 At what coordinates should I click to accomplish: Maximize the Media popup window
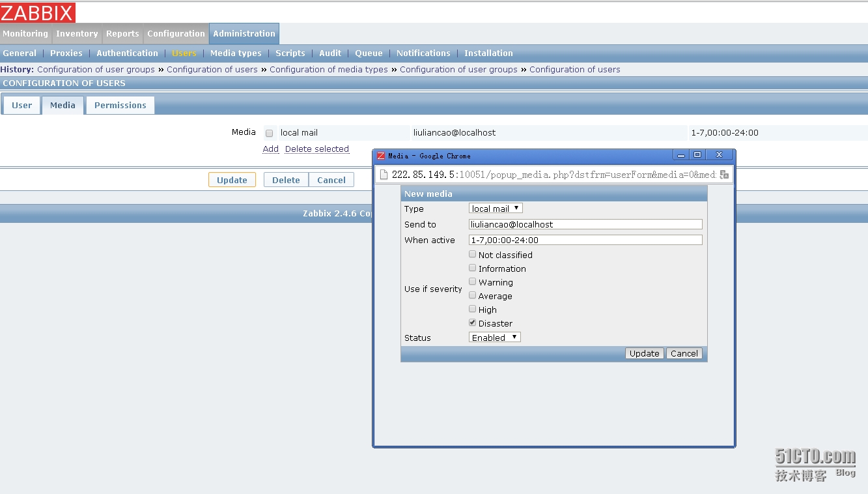(x=697, y=155)
